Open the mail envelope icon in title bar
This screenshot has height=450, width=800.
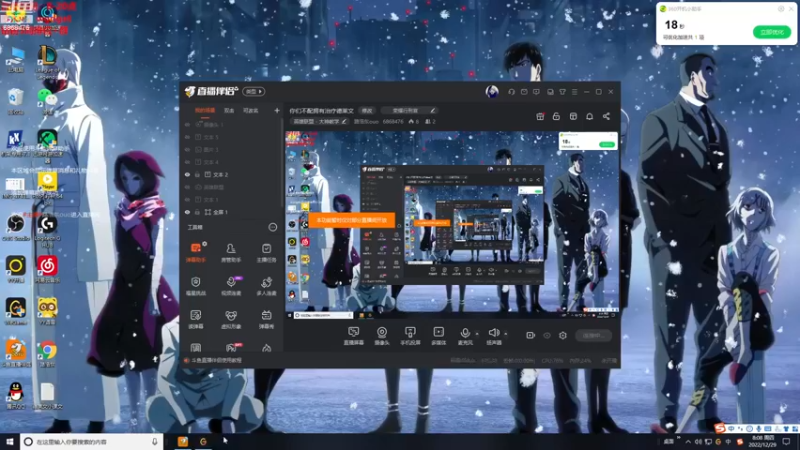pos(524,92)
